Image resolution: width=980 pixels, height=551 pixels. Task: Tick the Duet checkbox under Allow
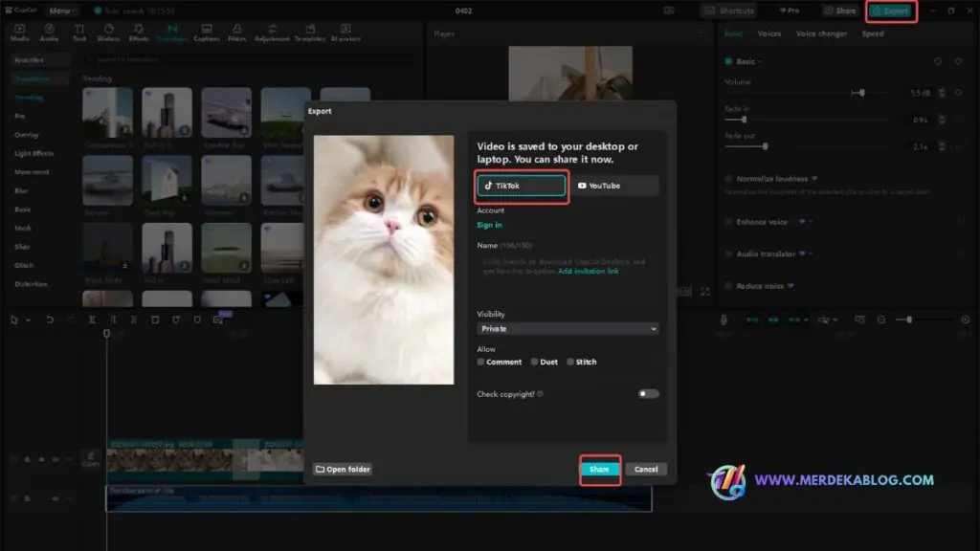(x=534, y=362)
